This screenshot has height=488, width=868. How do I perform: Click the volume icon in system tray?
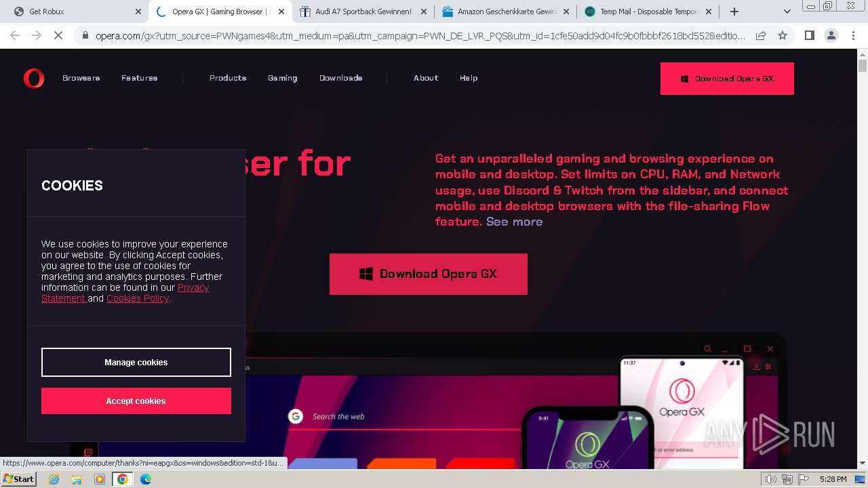(x=771, y=479)
